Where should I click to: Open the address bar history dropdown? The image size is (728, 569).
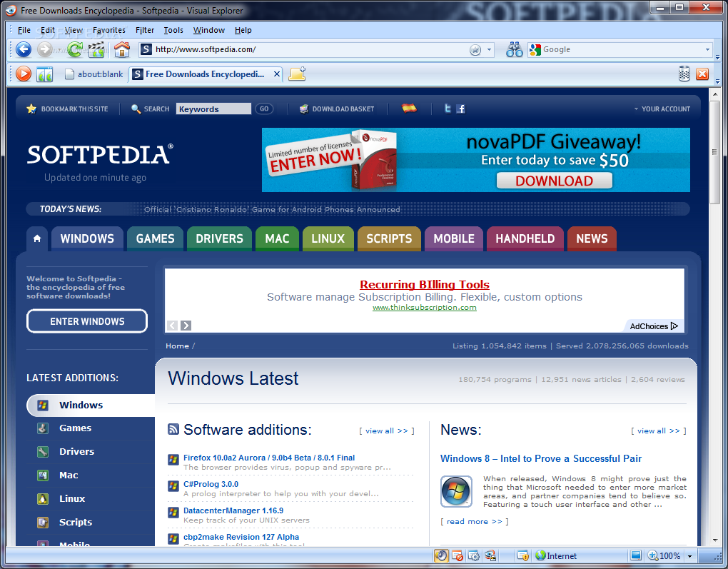(x=489, y=50)
